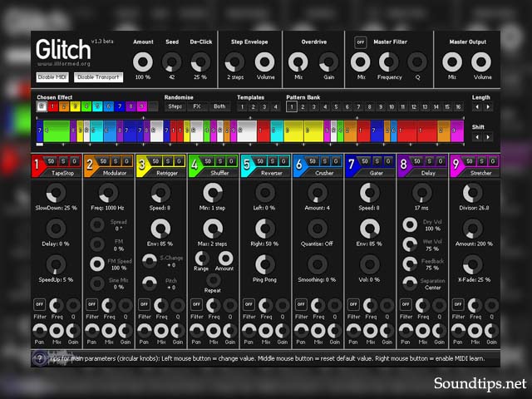
Task: Click the Delay Feedback knob at 75 %
Action: click(x=410, y=264)
